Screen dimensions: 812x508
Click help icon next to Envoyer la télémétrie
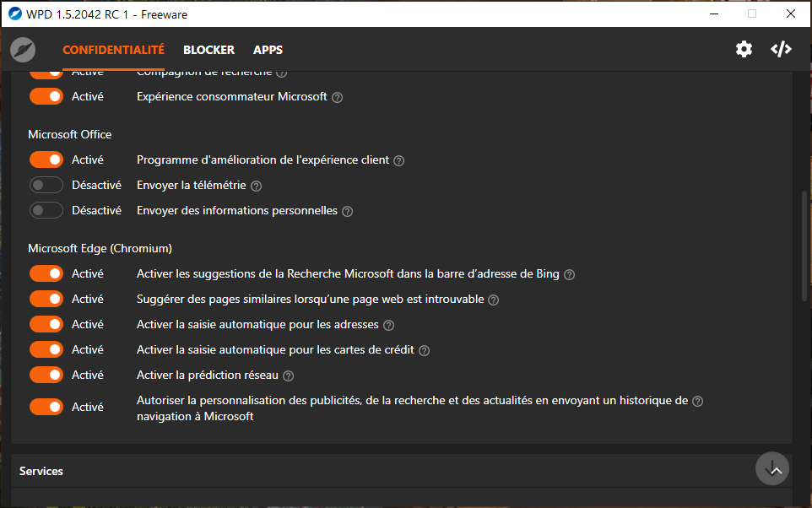coord(257,186)
